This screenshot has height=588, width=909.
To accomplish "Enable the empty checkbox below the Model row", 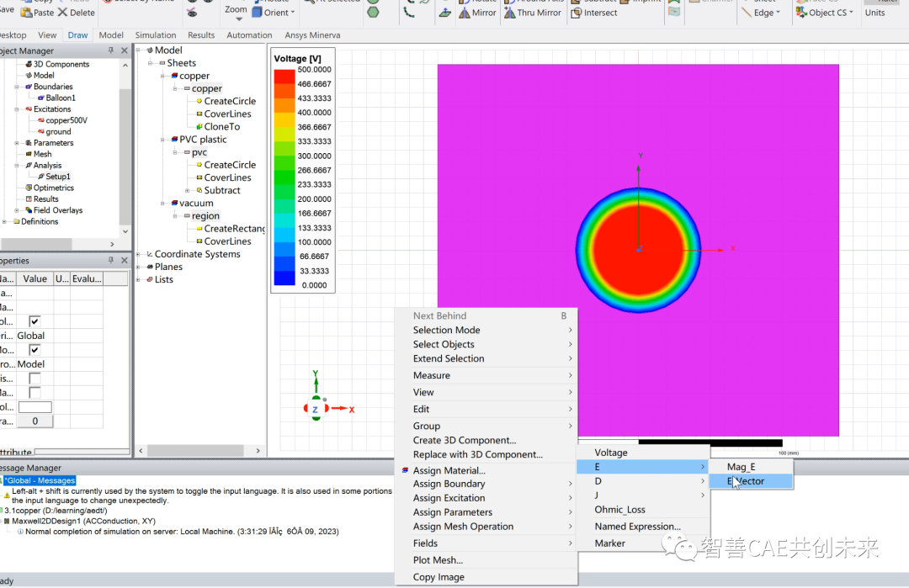I will pos(35,379).
